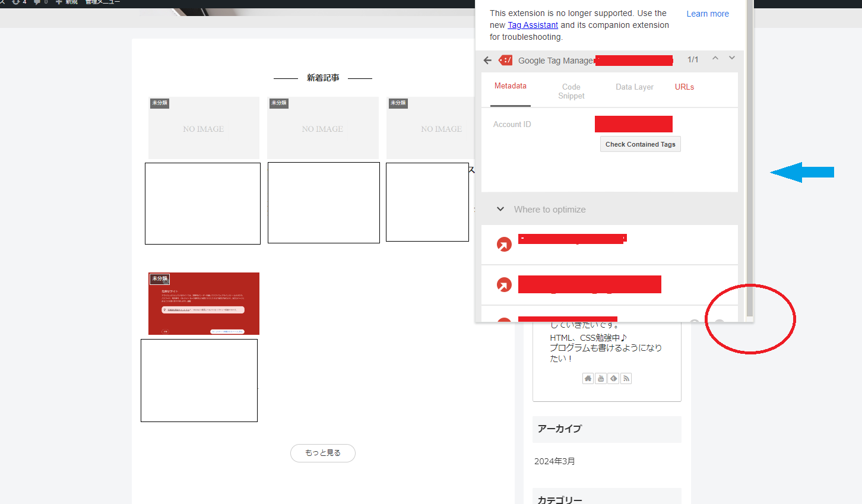Viewport: 862px width, 504px height.
Task: Click the back arrow in Tag Assistant panel
Action: point(487,60)
